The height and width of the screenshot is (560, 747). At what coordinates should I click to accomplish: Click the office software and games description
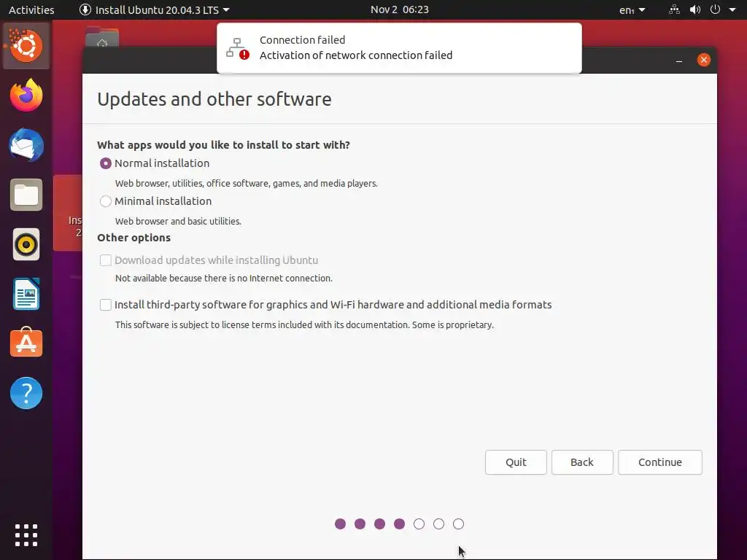[247, 183]
